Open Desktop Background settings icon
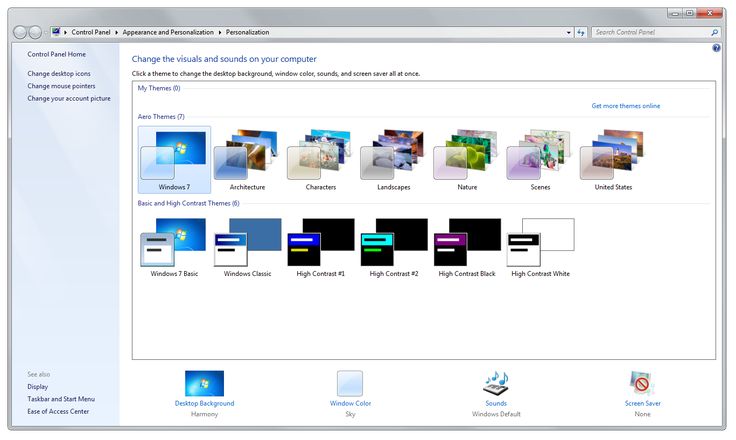Screen dimensions: 736x440 204,383
